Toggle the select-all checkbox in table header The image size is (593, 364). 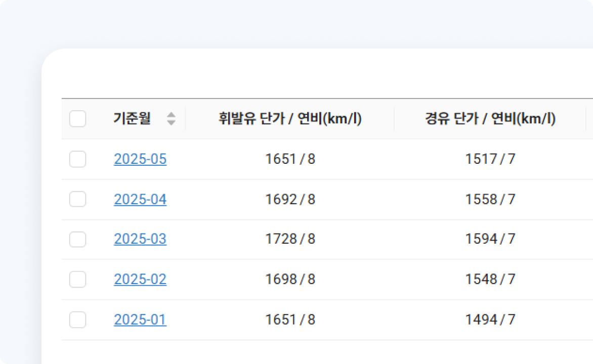77,119
